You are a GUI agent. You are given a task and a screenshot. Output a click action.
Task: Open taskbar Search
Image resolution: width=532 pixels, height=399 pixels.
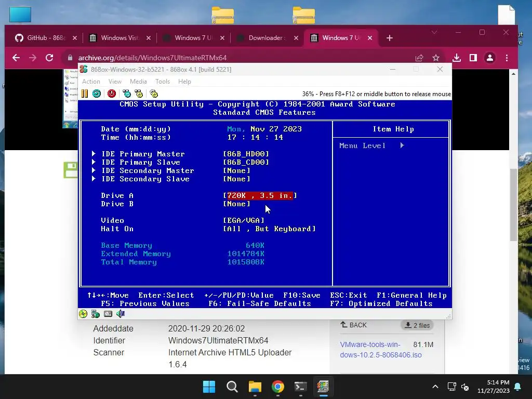232,387
